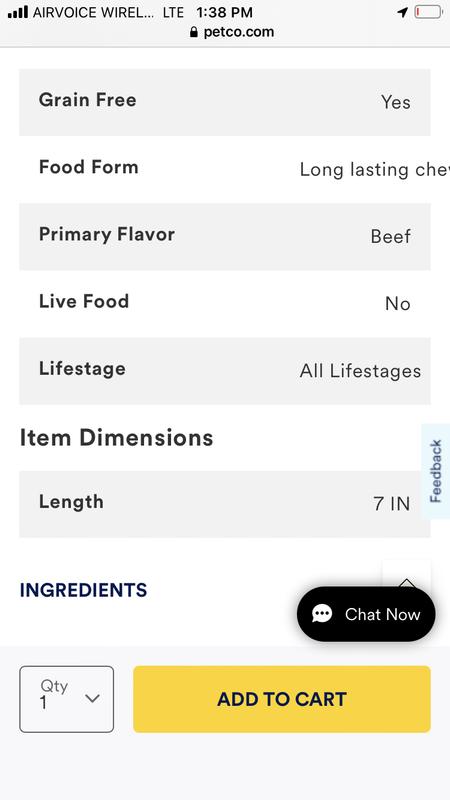Tap the padlock icon beside petco.com
Image resolution: width=450 pixels, height=800 pixels.
click(193, 32)
